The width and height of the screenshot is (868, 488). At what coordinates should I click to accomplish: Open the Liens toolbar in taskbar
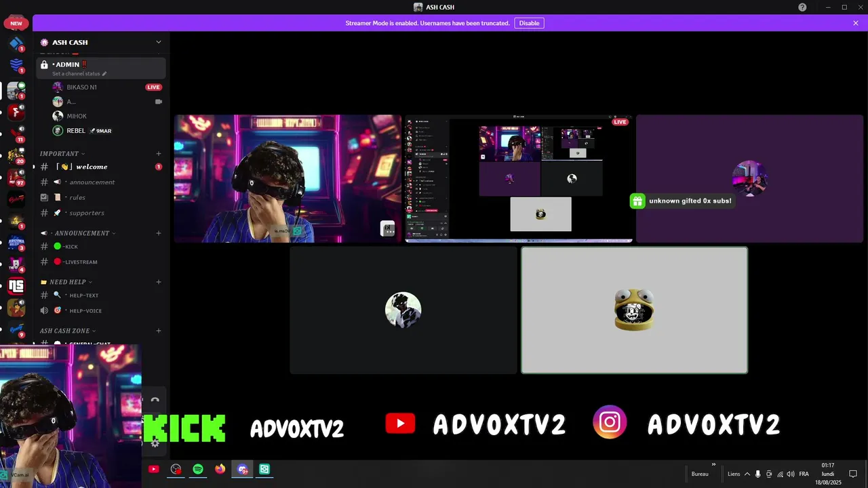tap(734, 474)
